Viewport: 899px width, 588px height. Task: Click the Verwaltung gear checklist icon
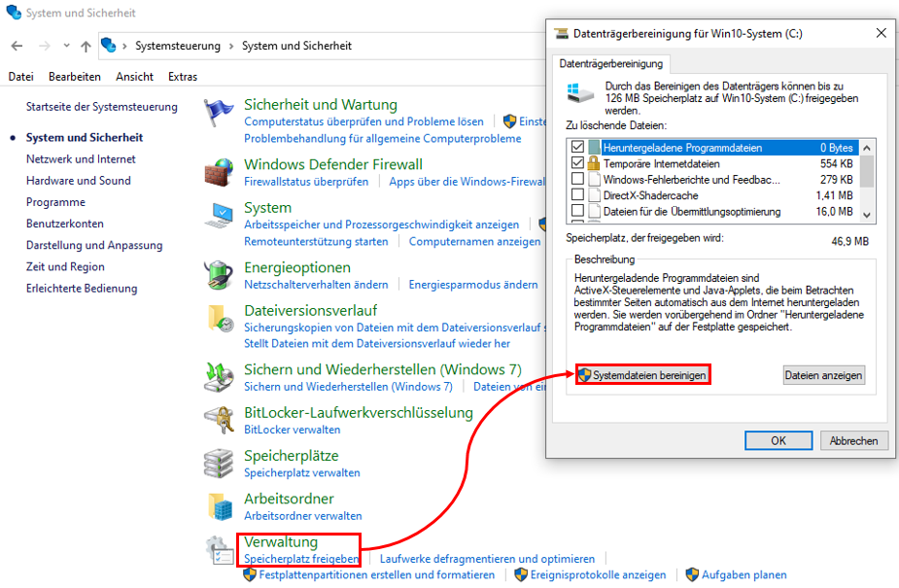[x=220, y=550]
